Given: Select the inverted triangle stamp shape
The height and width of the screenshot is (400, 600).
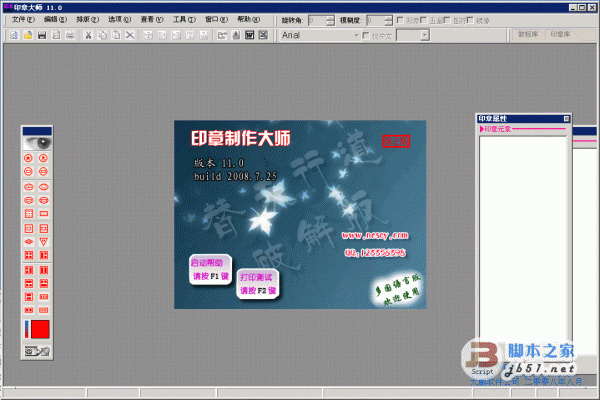Looking at the screenshot, I should pos(44,242).
